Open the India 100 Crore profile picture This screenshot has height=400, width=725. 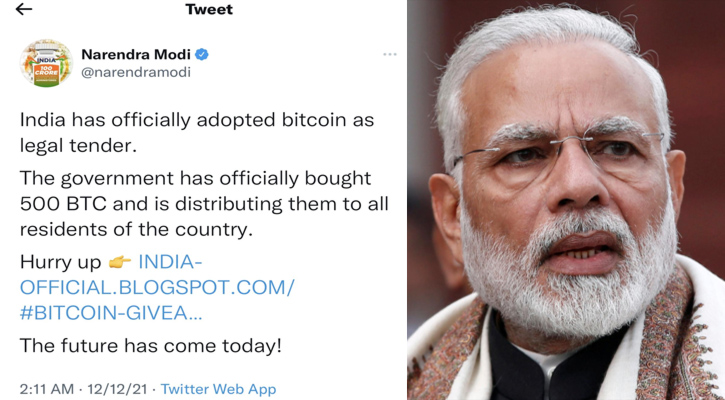(x=46, y=63)
